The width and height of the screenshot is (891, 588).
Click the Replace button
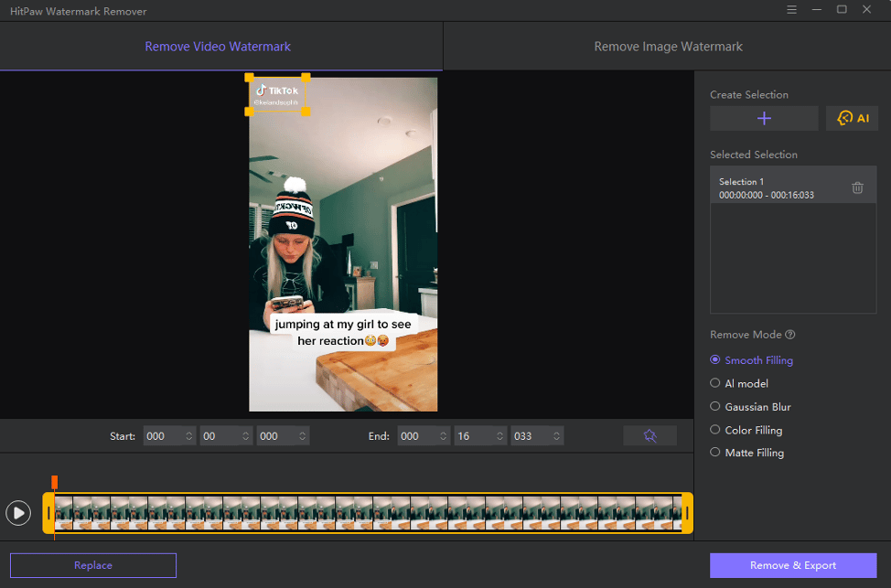[x=92, y=565]
